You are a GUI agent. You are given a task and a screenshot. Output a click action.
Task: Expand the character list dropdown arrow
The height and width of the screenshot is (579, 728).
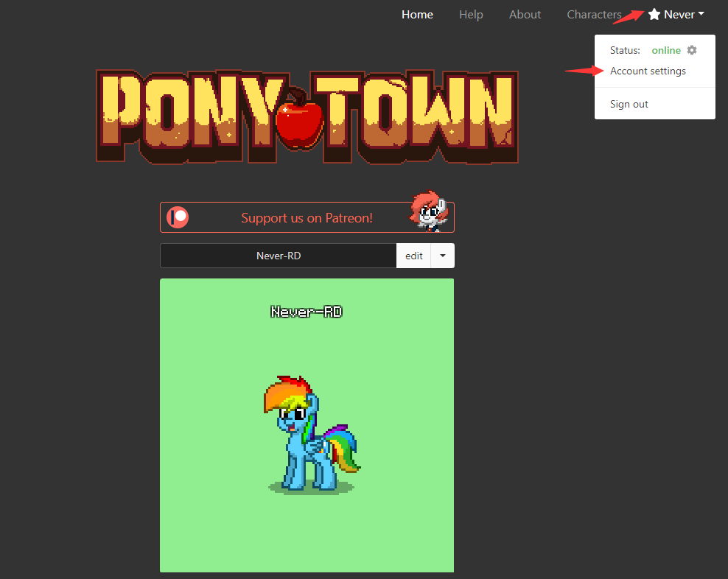(442, 256)
